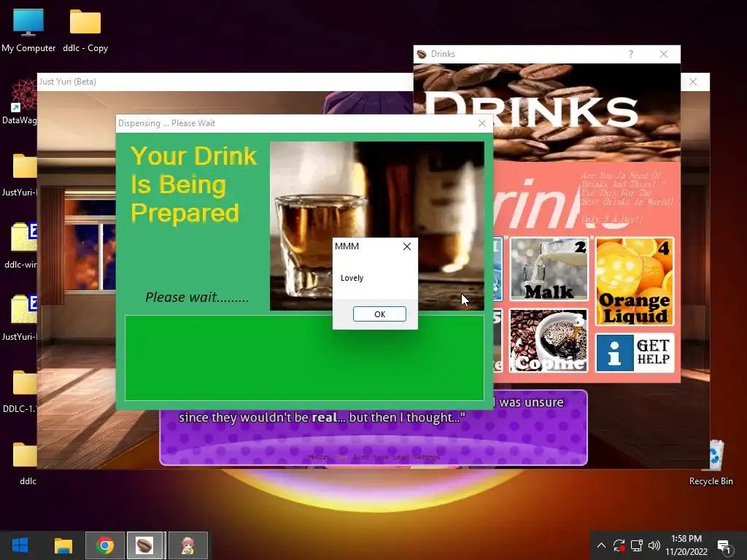This screenshot has height=560, width=747.
Task: Switch to the coffee bean Drinks taskbar app
Action: point(144,545)
